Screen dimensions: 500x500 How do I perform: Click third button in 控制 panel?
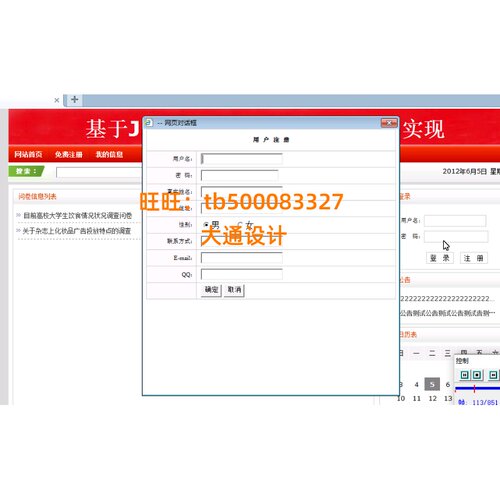pos(494,375)
